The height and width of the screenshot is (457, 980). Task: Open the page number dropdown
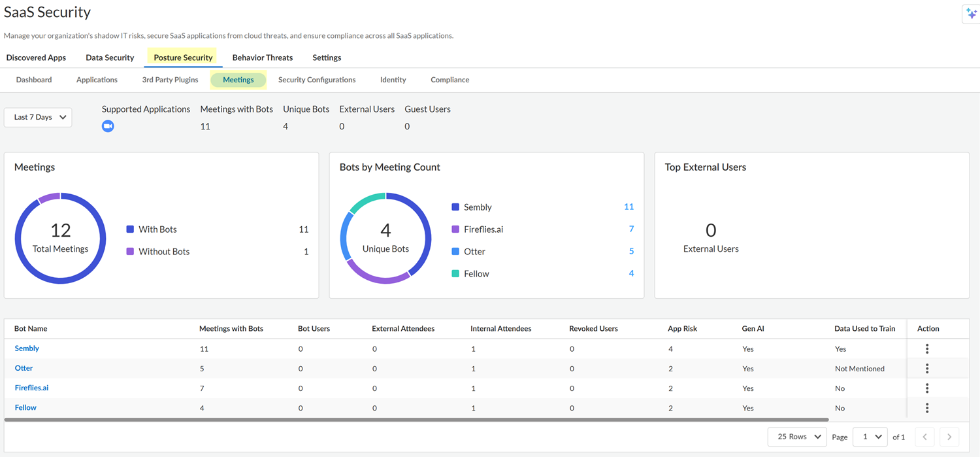870,437
